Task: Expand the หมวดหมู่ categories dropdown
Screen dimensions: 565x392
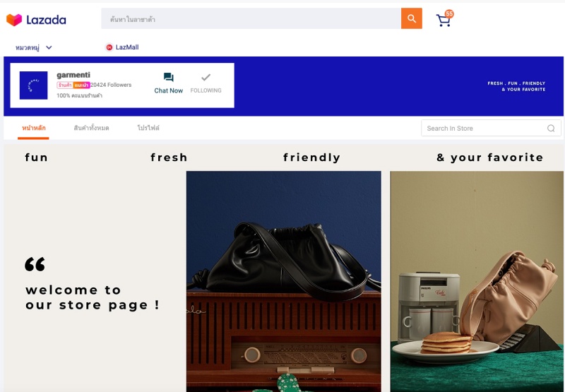Action: (33, 47)
